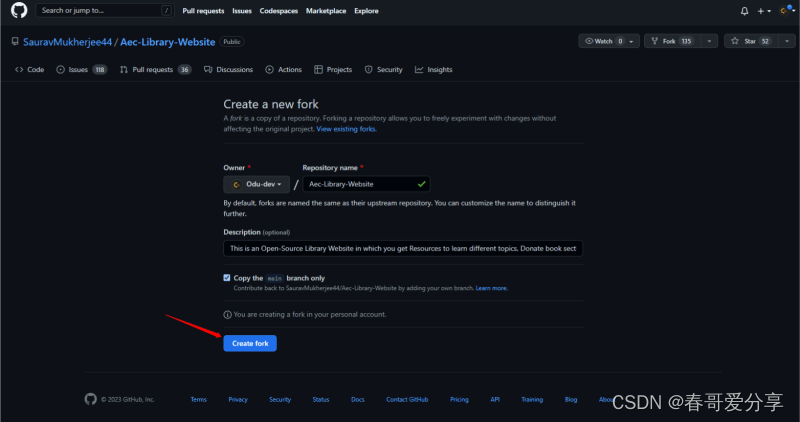Open the footer API link
The height and width of the screenshot is (422, 800).
(x=495, y=400)
